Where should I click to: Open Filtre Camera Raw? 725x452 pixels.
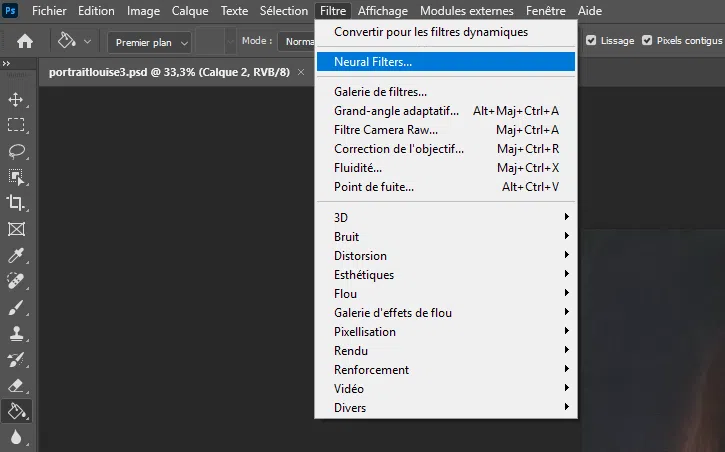(x=446, y=129)
